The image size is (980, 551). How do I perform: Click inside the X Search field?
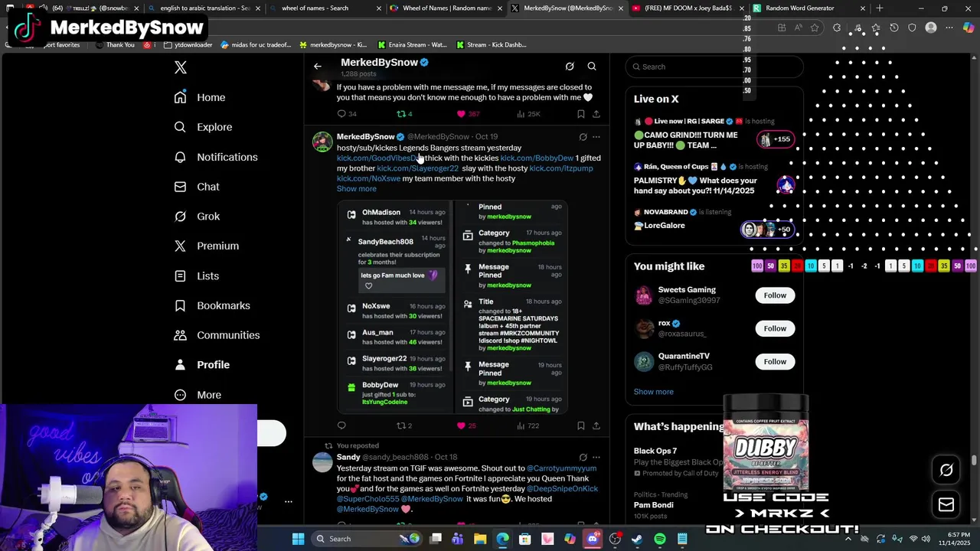point(714,67)
